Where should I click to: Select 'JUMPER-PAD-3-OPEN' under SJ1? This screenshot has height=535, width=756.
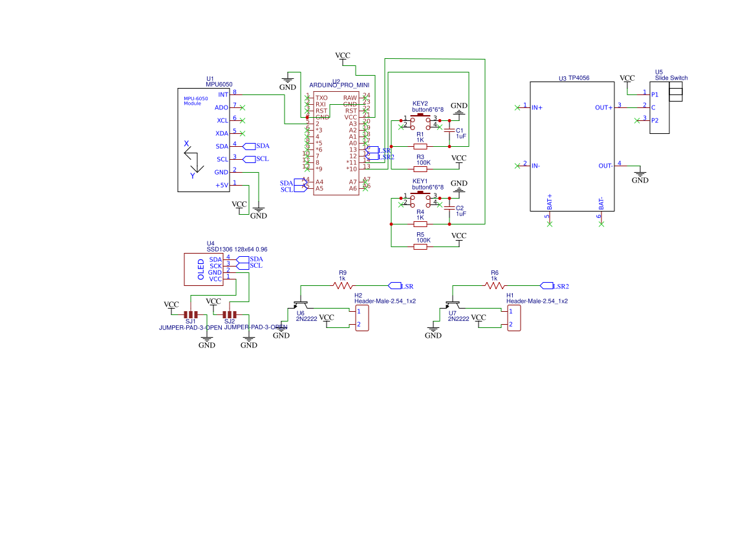(190, 327)
